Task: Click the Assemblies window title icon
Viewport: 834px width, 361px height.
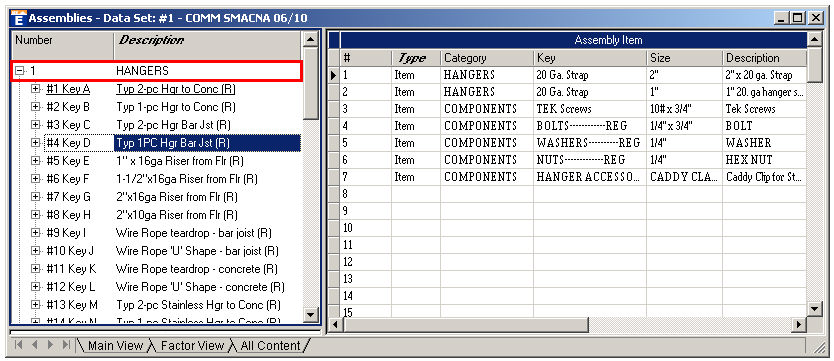Action: pyautogui.click(x=19, y=18)
